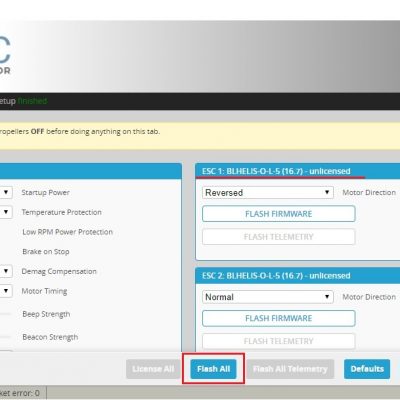Open ESC 1 Motor Direction dropdown showing Reversed
Image resolution: width=400 pixels, height=400 pixels.
(x=268, y=192)
